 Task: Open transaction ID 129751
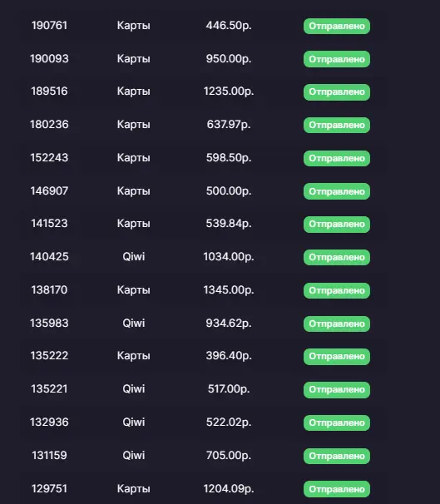coord(49,488)
